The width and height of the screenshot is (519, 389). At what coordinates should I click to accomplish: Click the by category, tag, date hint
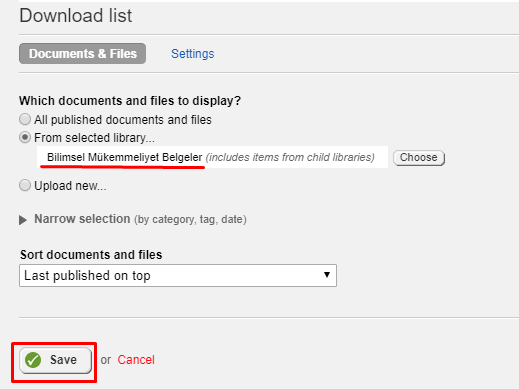(190, 219)
